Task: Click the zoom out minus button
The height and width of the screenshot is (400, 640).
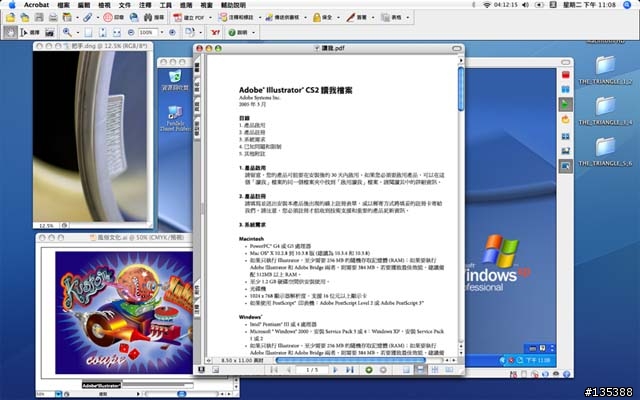Action: 131,32
